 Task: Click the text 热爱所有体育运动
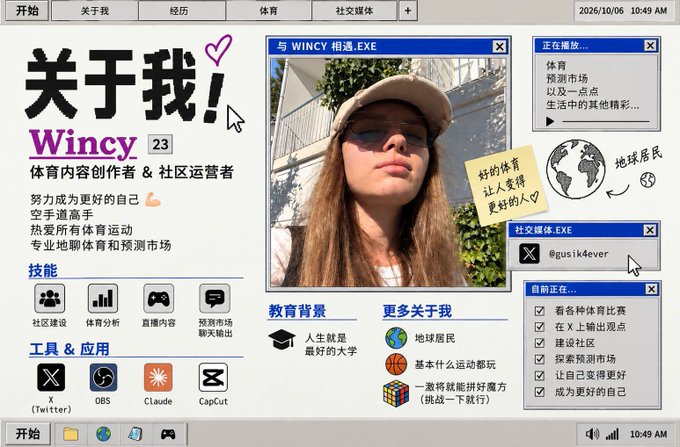[x=81, y=230]
